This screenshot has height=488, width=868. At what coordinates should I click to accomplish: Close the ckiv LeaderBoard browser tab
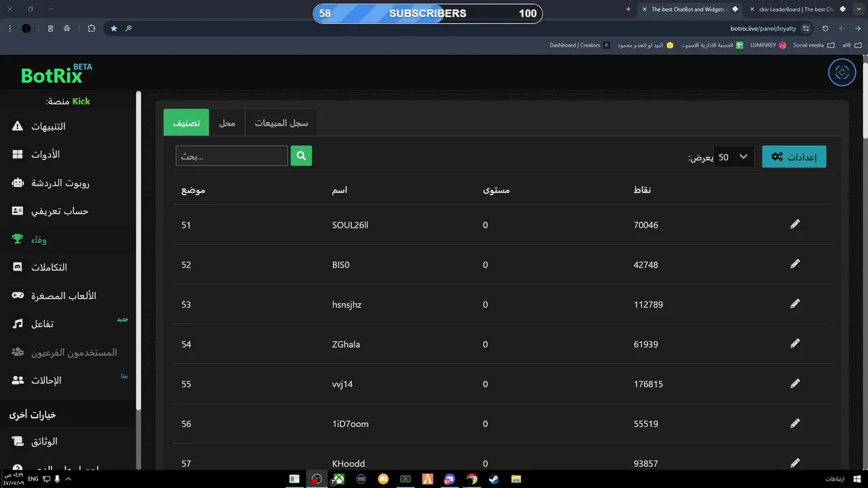(752, 9)
